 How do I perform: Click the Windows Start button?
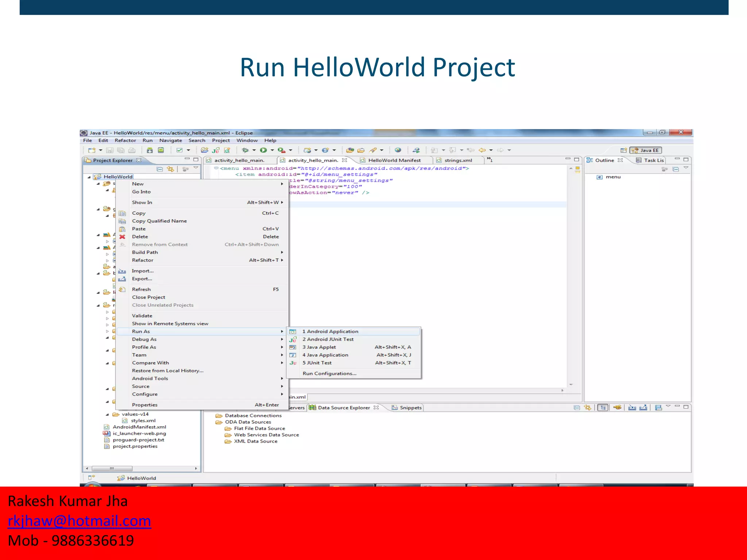(x=92, y=484)
